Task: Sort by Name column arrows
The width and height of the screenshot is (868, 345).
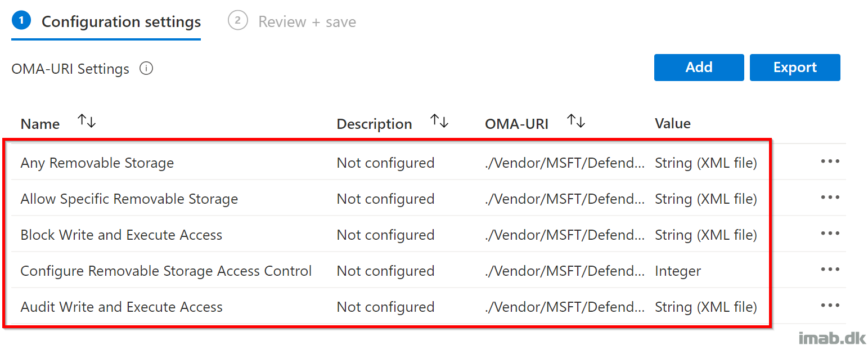Action: [x=87, y=121]
